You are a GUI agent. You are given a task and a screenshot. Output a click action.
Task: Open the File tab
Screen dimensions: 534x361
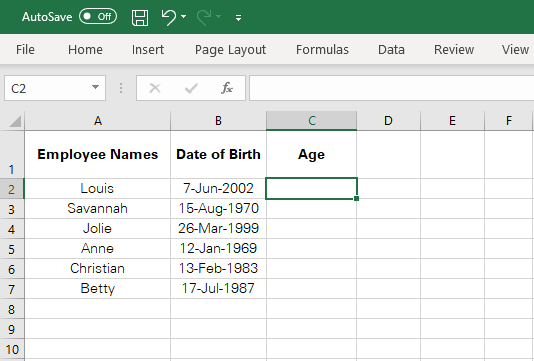pos(25,50)
